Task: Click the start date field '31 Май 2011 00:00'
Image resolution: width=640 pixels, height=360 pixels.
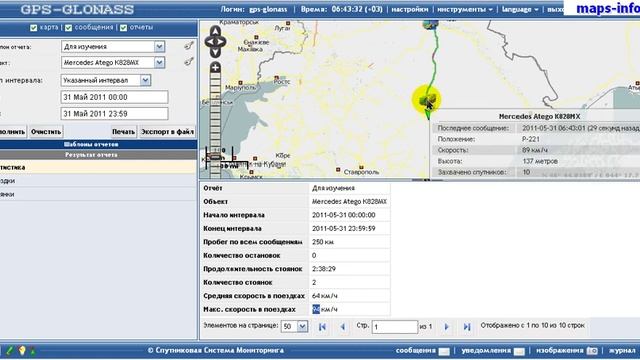Action: 114,97
